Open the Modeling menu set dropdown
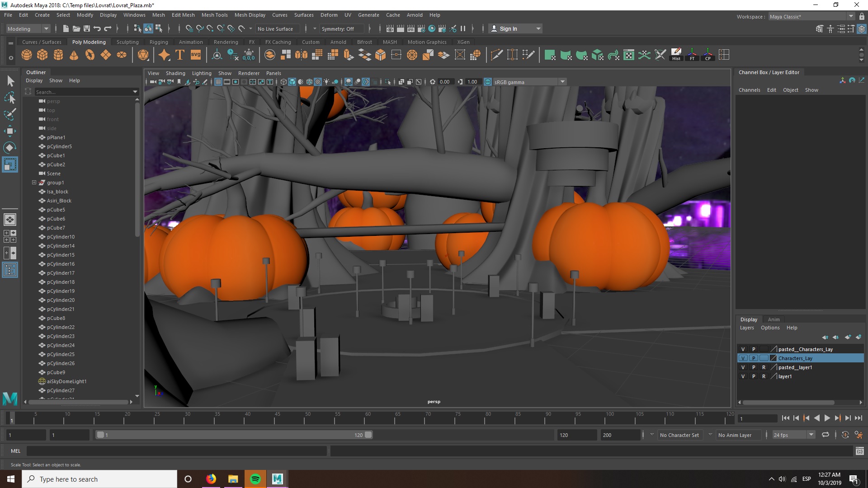The width and height of the screenshot is (868, 488). [x=46, y=28]
